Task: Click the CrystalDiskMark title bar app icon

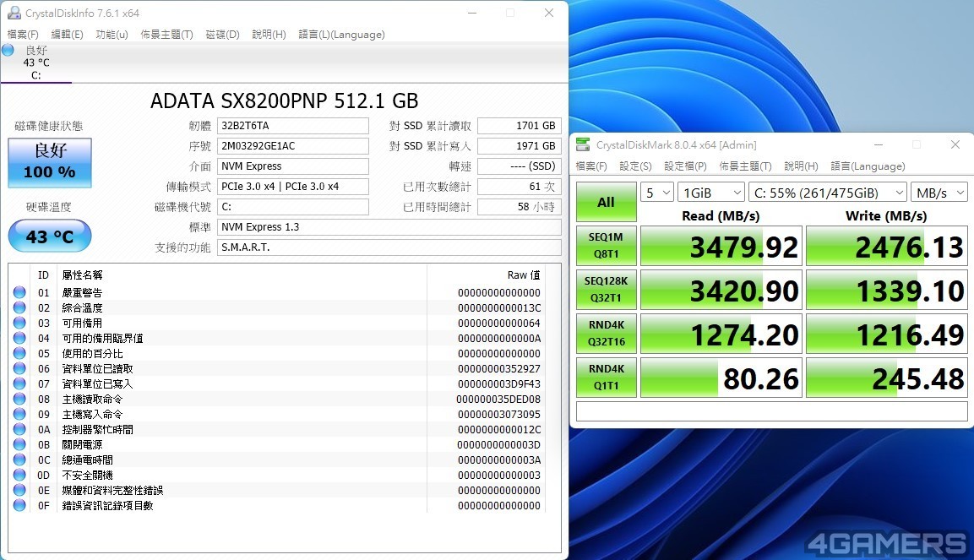Action: point(583,144)
